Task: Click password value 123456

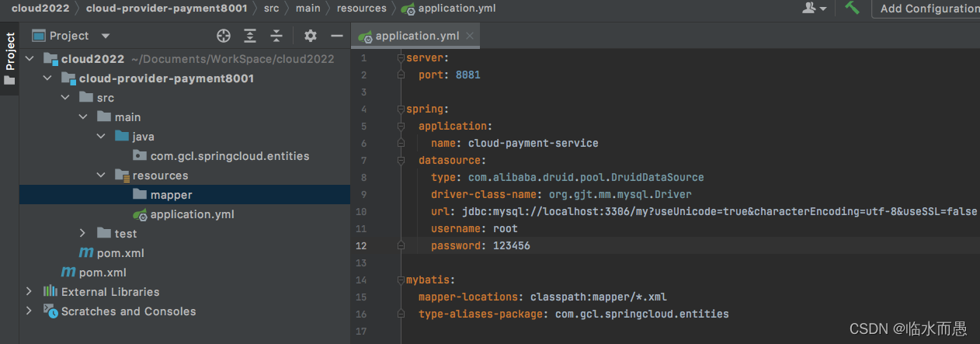Action: (512, 245)
